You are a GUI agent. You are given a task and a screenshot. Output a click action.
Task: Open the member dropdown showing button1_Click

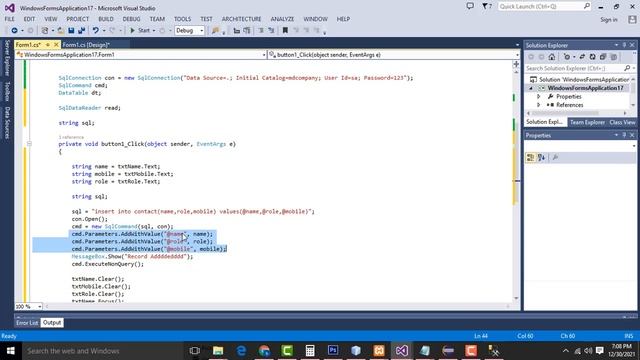click(x=394, y=55)
